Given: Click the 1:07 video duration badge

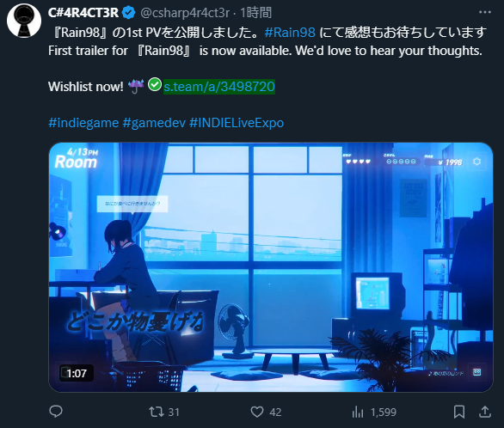Looking at the screenshot, I should (77, 373).
